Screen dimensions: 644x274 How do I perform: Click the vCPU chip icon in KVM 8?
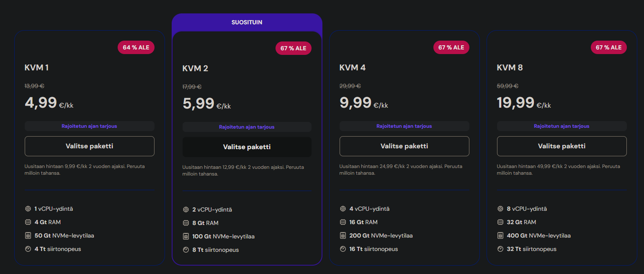(500, 209)
